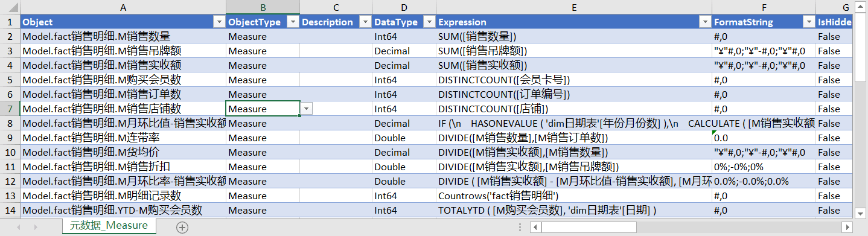Select cell Model.fact销售明细.M明细记录数
868x236 pixels.
123,196
